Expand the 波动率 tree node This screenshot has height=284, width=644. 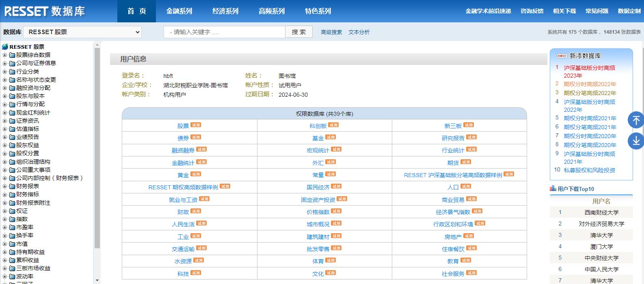[5, 276]
